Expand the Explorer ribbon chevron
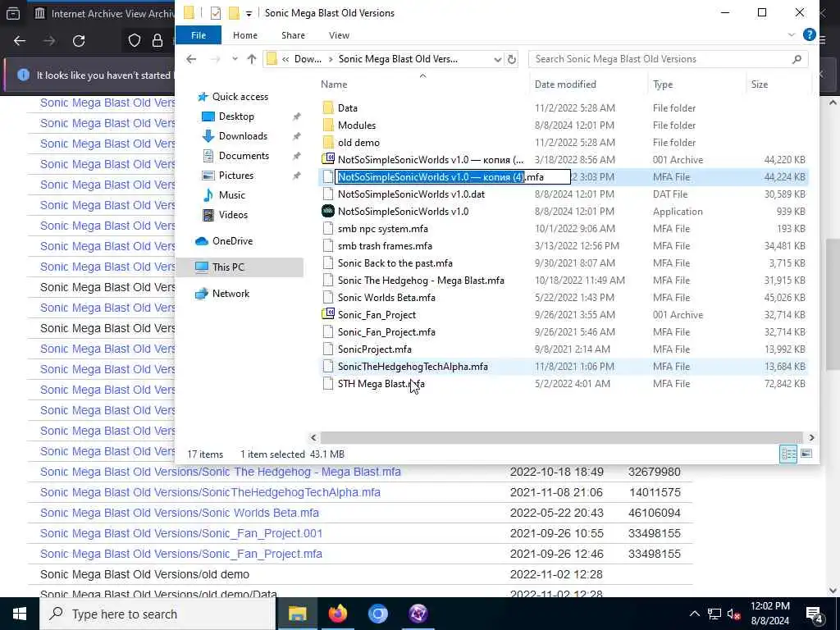 point(792,34)
